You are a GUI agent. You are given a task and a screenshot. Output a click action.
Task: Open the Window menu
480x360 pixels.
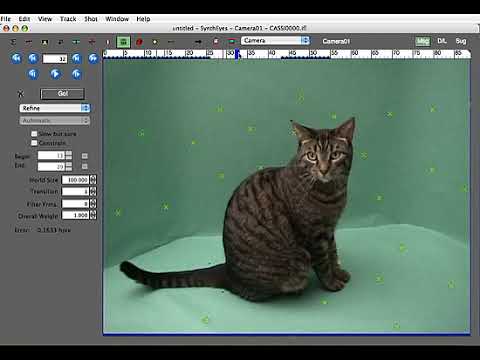117,19
